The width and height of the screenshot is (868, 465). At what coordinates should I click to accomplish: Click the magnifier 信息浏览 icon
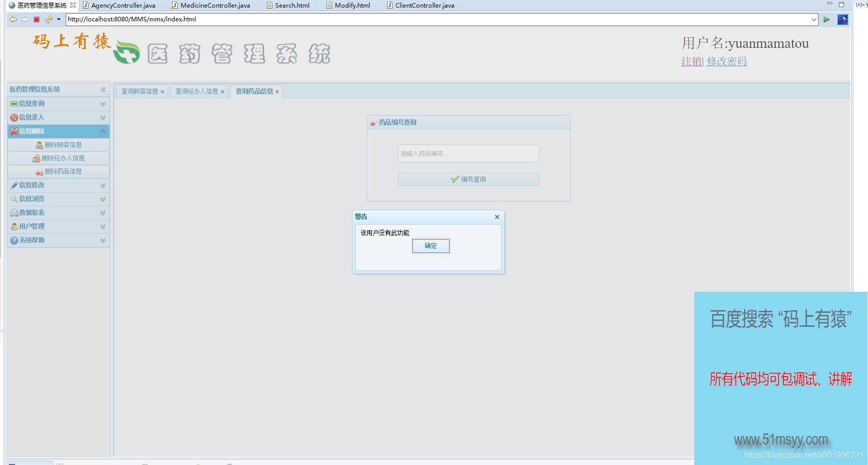14,199
